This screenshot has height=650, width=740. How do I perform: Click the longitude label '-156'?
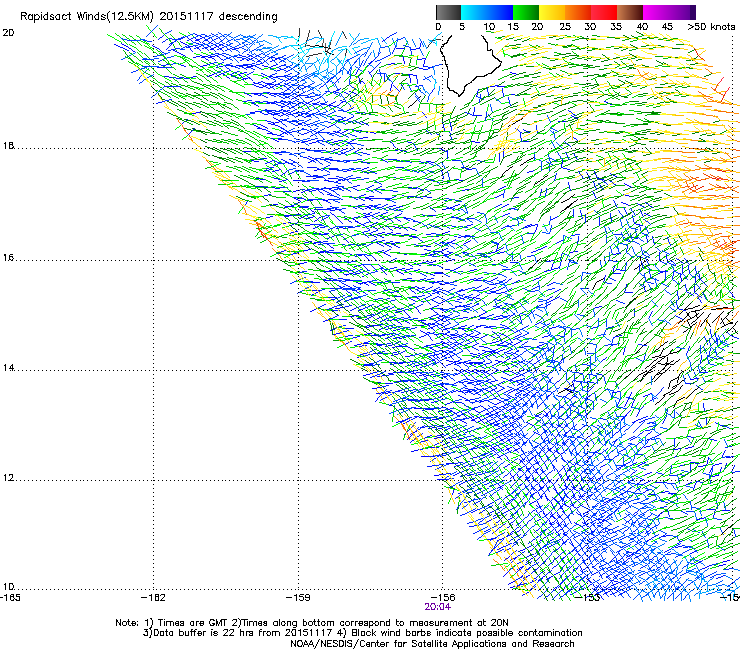click(x=443, y=598)
